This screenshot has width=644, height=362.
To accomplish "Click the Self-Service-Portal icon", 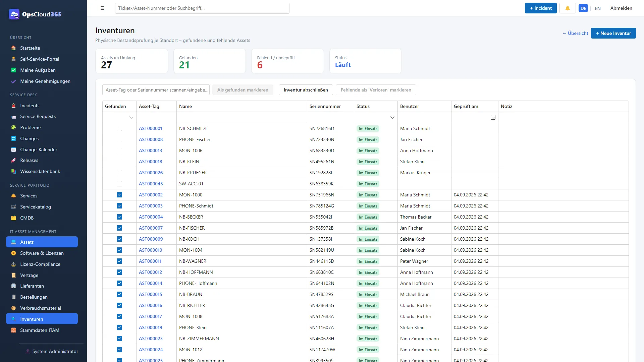I will 13,59.
